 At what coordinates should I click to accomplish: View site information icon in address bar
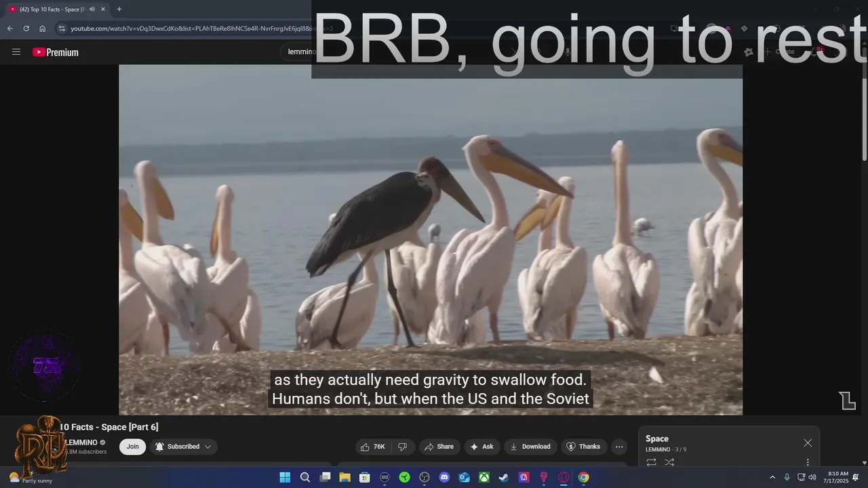62,28
